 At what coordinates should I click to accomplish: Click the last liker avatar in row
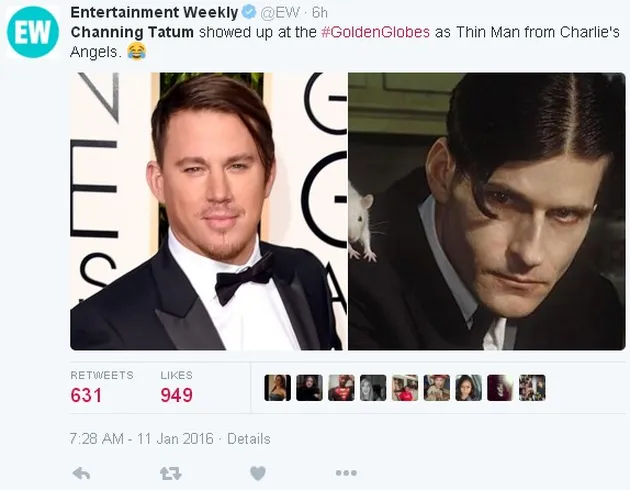point(532,388)
